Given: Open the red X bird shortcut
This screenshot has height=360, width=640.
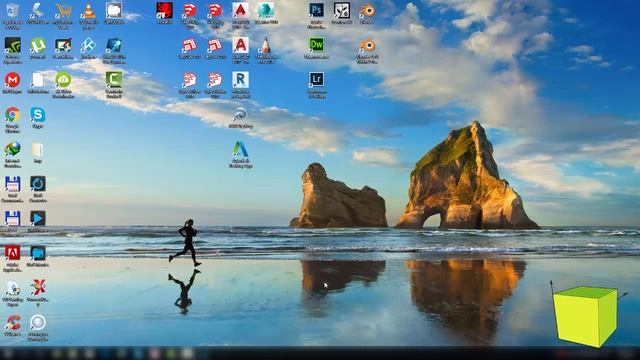Looking at the screenshot, I should [x=38, y=288].
